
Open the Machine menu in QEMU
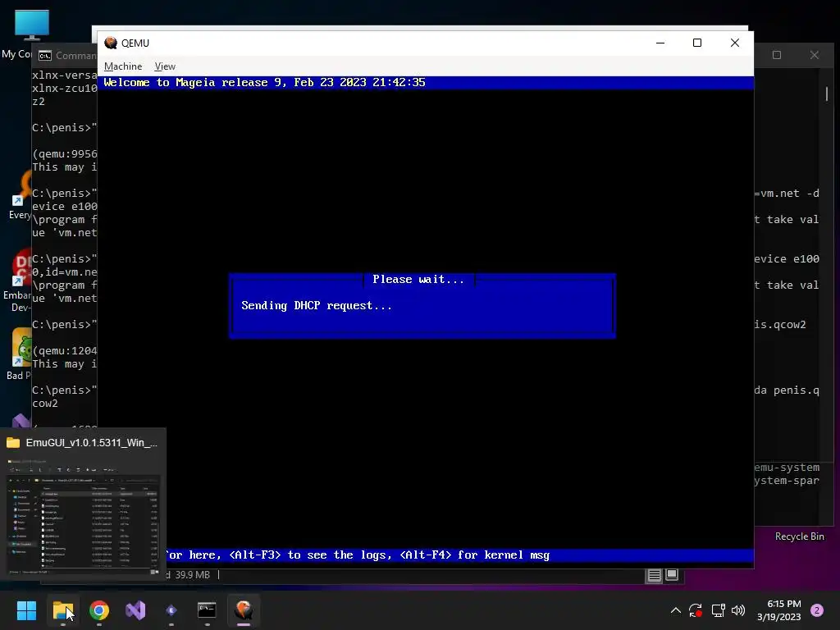(x=123, y=66)
